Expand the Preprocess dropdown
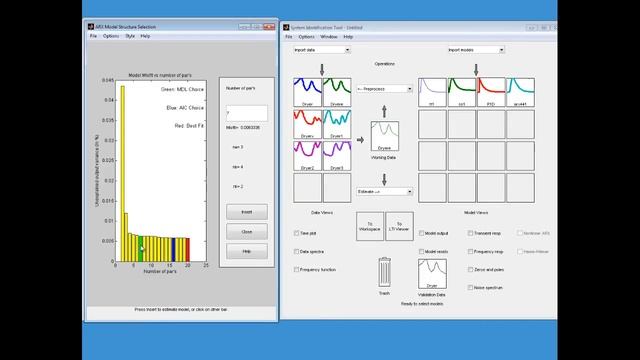The height and width of the screenshot is (360, 640). click(x=384, y=89)
